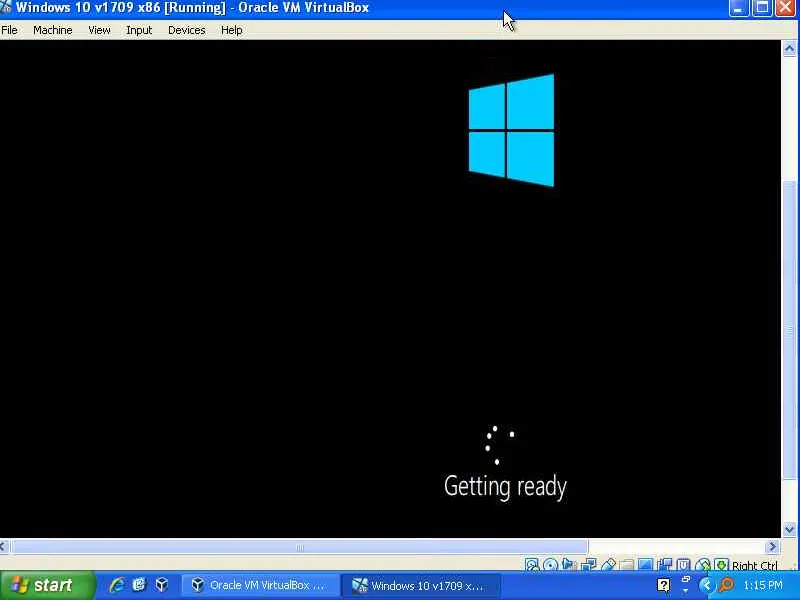Viewport: 800px width, 600px height.
Task: Click the hard disk activity status icon
Action: coord(532,564)
